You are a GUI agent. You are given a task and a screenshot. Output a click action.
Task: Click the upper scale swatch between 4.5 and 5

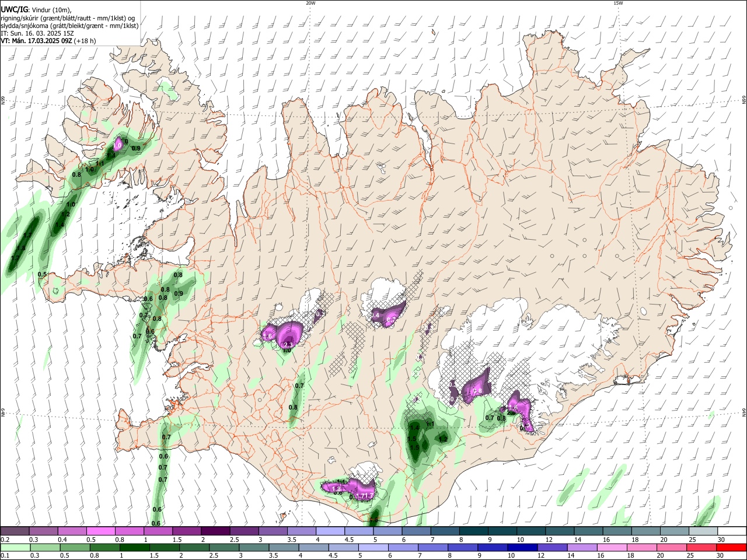click(x=358, y=531)
